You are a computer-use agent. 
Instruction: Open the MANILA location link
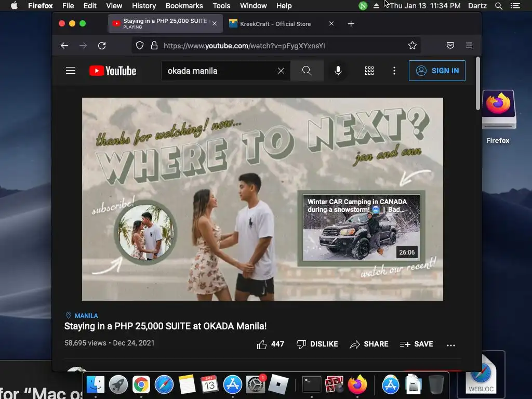click(x=86, y=315)
